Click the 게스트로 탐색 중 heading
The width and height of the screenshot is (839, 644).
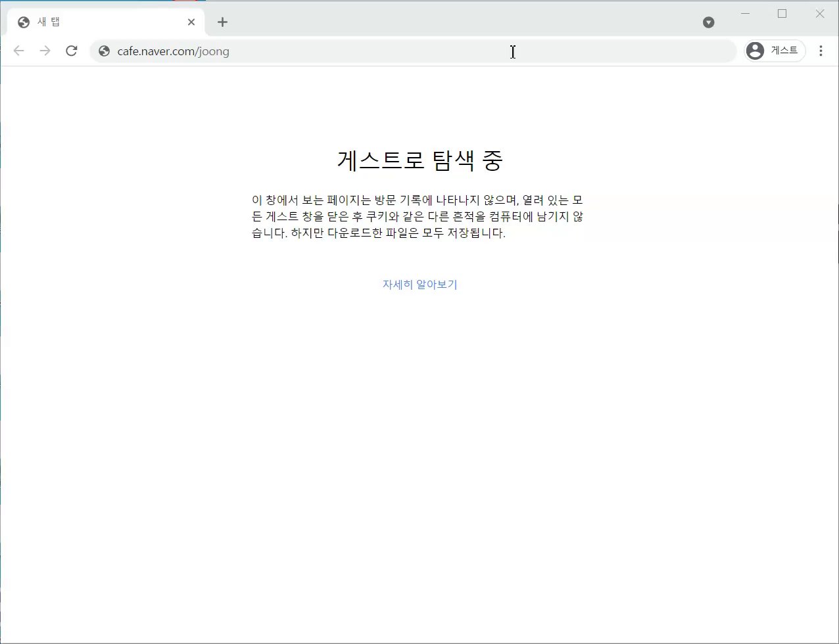coord(419,160)
